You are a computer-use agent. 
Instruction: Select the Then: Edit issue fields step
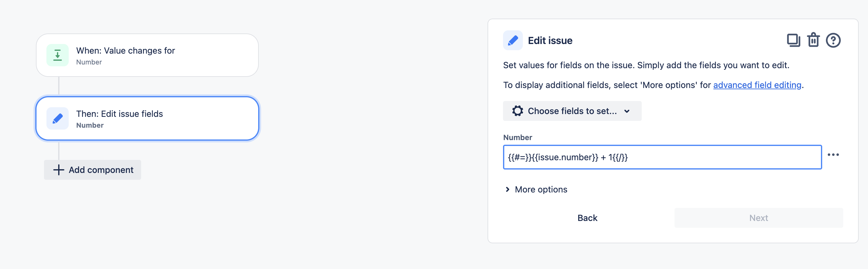pos(147,118)
